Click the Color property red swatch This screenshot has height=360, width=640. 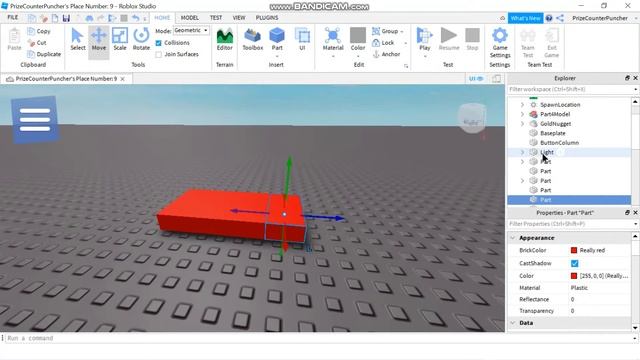(x=573, y=276)
